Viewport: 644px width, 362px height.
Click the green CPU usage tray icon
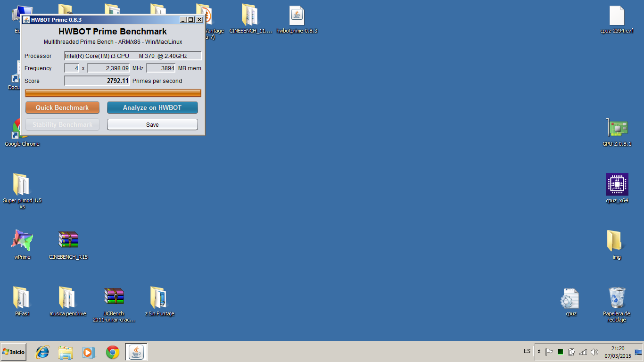tap(561, 352)
